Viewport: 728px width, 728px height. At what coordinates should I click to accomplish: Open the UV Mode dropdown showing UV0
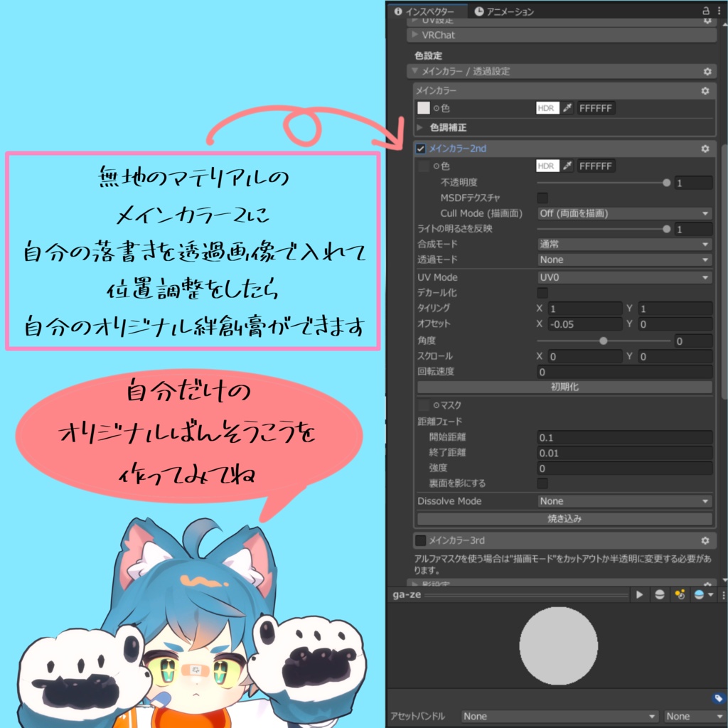coord(624,277)
